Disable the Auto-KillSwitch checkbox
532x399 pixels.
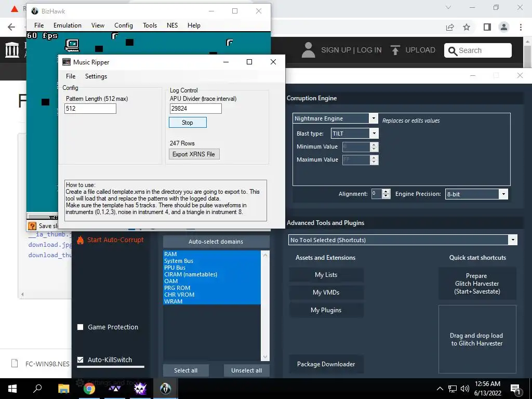(81, 360)
